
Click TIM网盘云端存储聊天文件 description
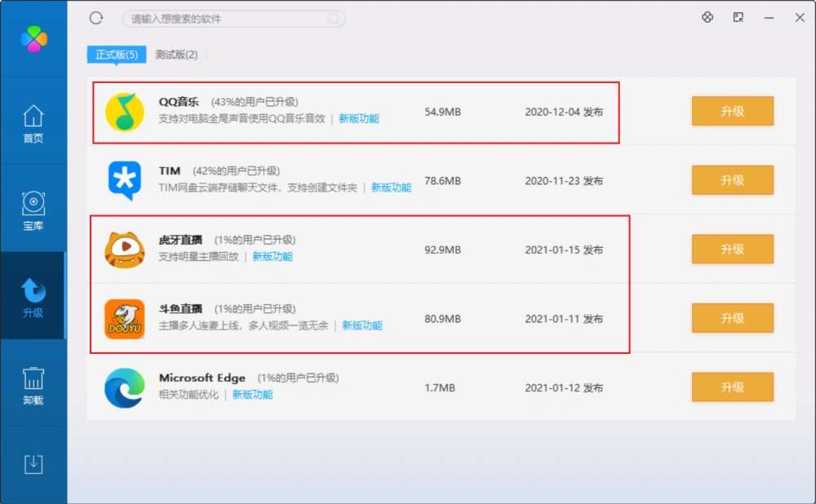(x=258, y=188)
